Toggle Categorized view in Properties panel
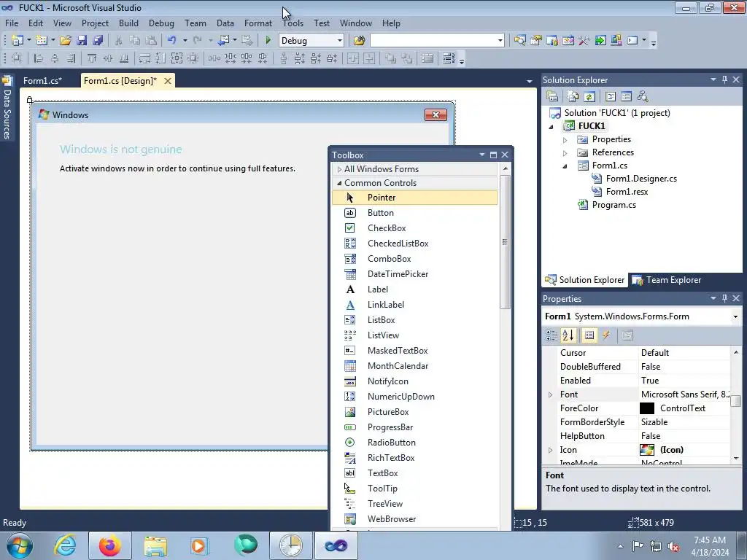Viewport: 747px width, 560px height. tap(551, 335)
